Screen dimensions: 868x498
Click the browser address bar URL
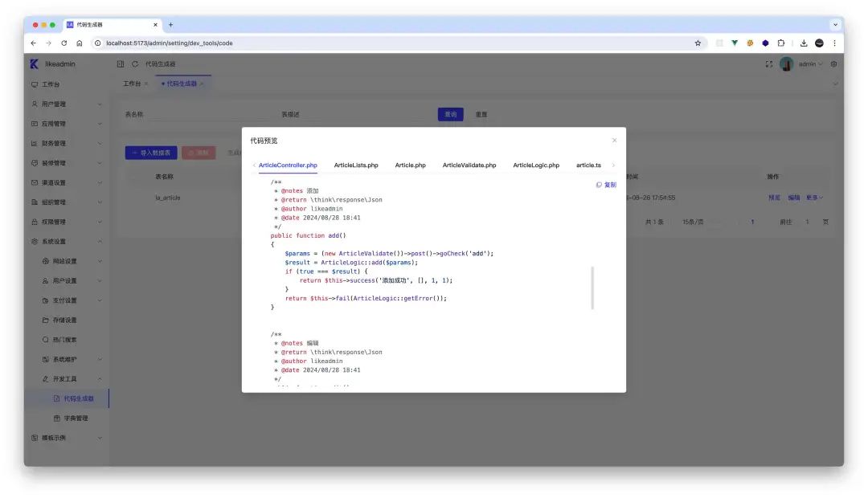pos(170,43)
